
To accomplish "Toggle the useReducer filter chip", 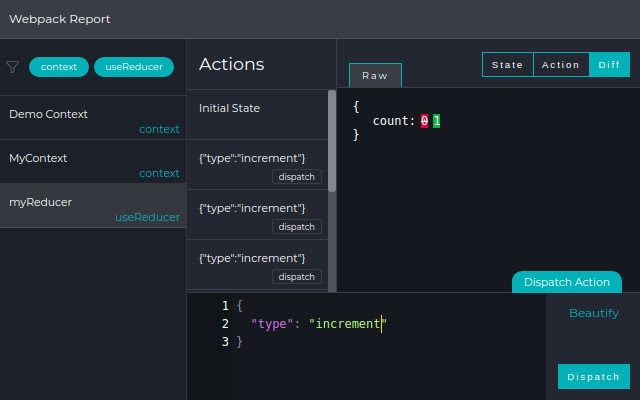I will coord(134,67).
